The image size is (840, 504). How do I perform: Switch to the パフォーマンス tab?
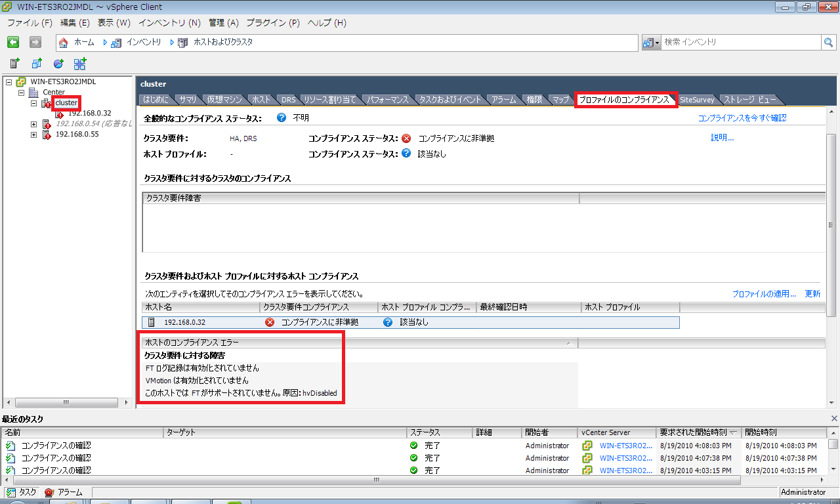pyautogui.click(x=387, y=100)
